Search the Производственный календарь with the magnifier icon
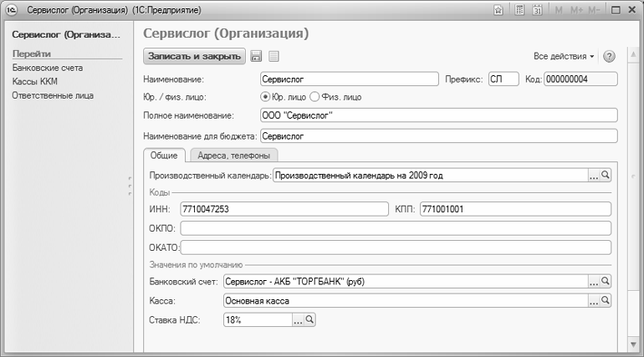The height and width of the screenshot is (357, 644). [x=606, y=176]
